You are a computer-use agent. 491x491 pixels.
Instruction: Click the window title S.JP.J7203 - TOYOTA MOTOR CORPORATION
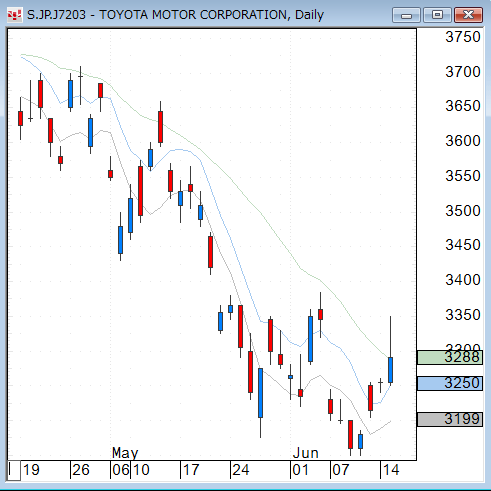(156, 15)
